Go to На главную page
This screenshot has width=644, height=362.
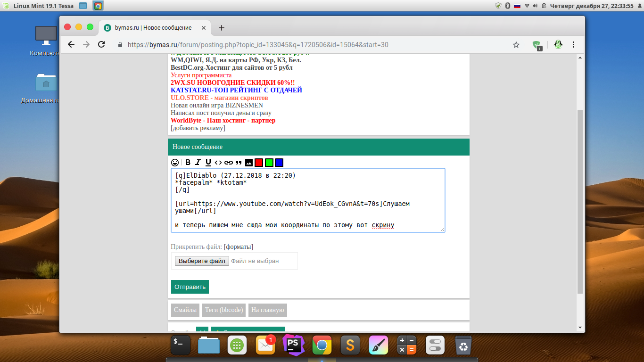point(267,310)
